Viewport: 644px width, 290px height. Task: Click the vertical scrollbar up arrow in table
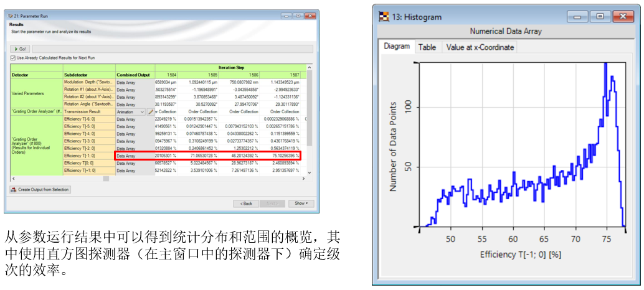(310, 67)
